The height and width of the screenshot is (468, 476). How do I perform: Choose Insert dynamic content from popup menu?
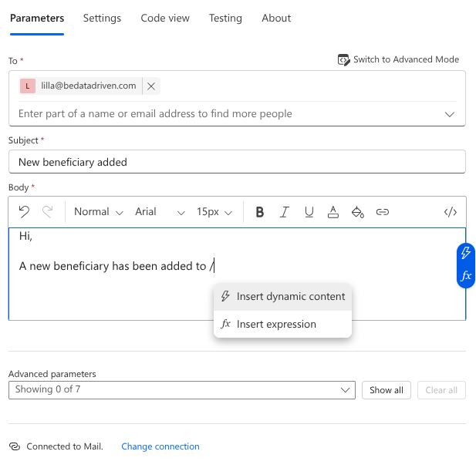click(x=282, y=296)
